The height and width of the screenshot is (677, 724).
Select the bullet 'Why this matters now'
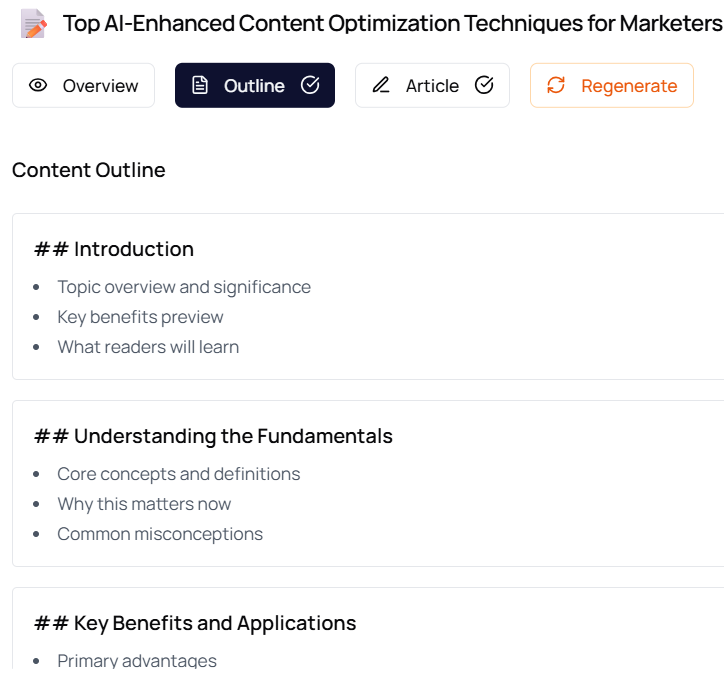(144, 504)
